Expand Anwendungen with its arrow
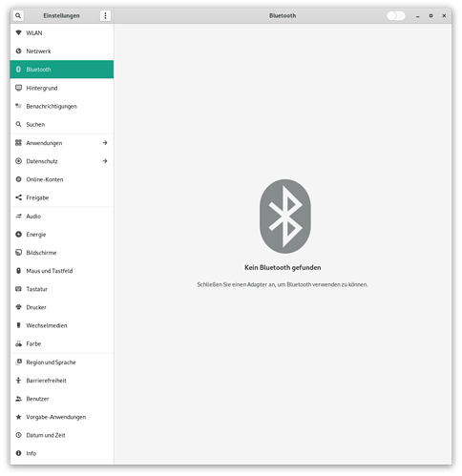The width and height of the screenshot is (462, 476). pos(105,143)
